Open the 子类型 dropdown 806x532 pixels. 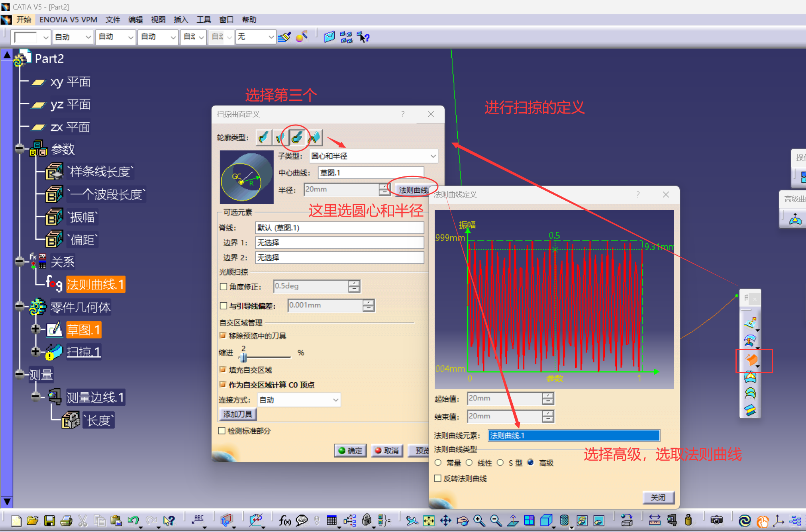coord(433,156)
